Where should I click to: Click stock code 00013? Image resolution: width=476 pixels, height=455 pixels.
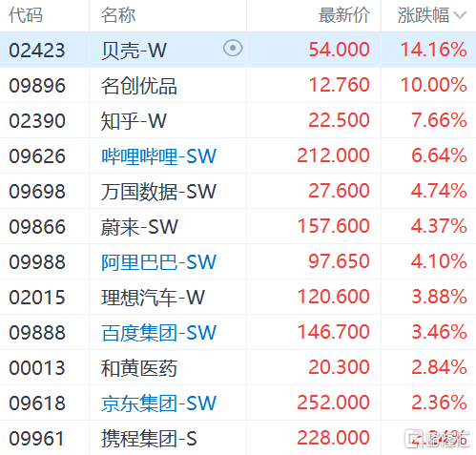[x=37, y=368]
